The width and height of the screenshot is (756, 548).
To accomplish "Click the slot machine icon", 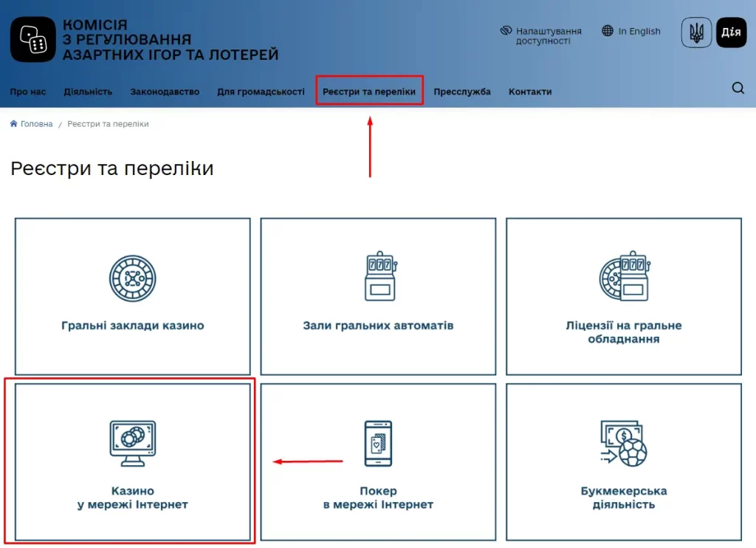I will (x=379, y=278).
